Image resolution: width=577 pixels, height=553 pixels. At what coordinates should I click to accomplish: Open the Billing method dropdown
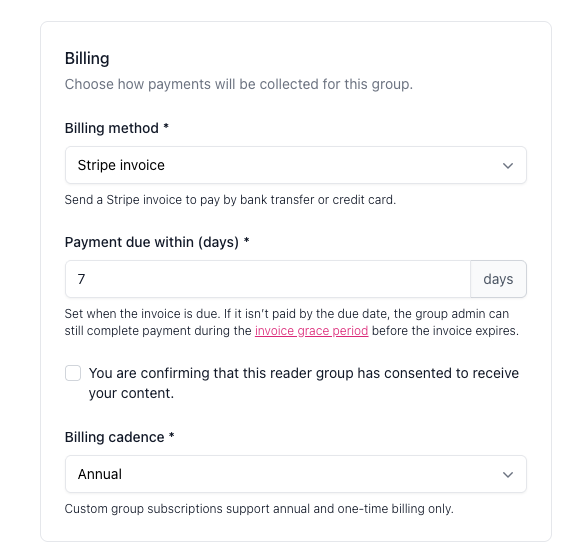click(295, 165)
